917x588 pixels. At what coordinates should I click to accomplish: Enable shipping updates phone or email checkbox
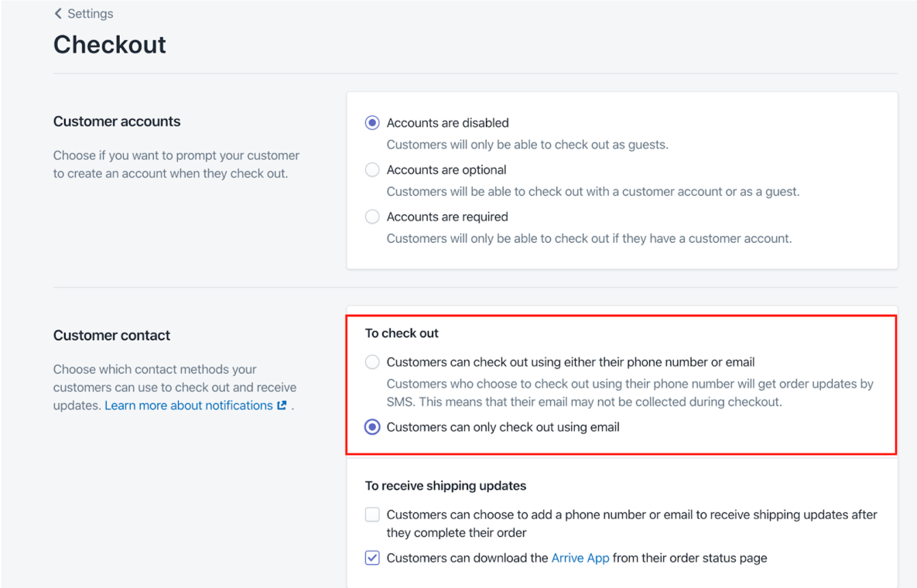coord(372,514)
